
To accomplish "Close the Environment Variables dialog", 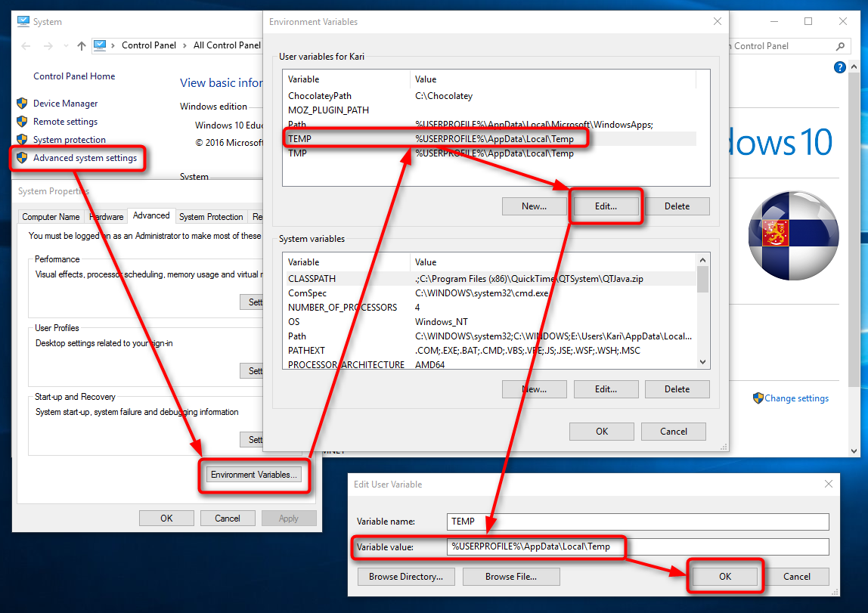I will (x=718, y=22).
